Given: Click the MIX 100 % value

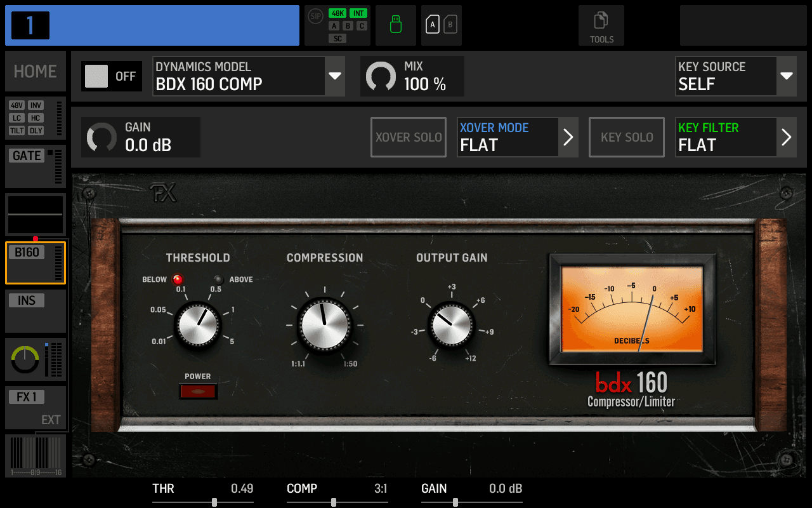Looking at the screenshot, I should point(425,84).
